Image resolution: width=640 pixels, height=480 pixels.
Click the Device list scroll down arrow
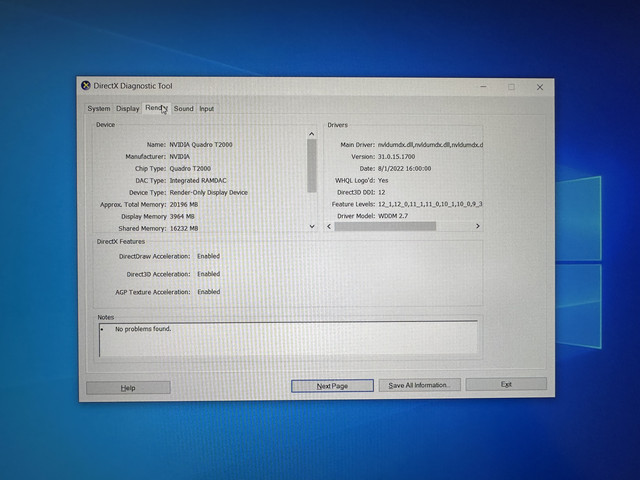coord(312,226)
